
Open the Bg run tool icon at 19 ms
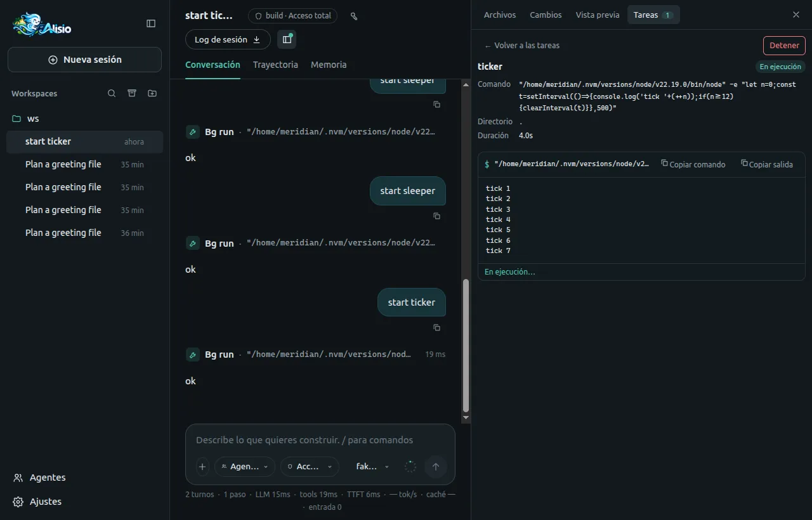coord(193,354)
